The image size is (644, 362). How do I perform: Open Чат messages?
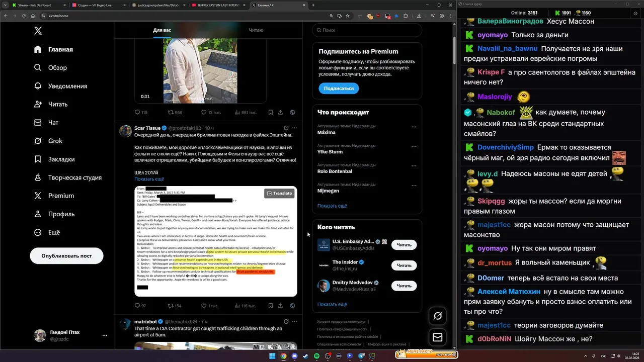(x=46, y=123)
